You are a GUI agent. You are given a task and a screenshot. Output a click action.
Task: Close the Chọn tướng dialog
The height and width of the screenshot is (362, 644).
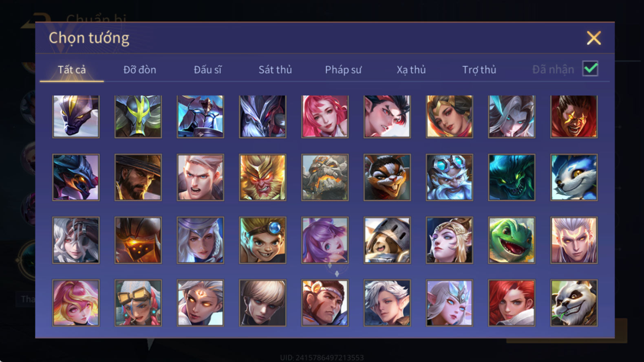coord(594,38)
